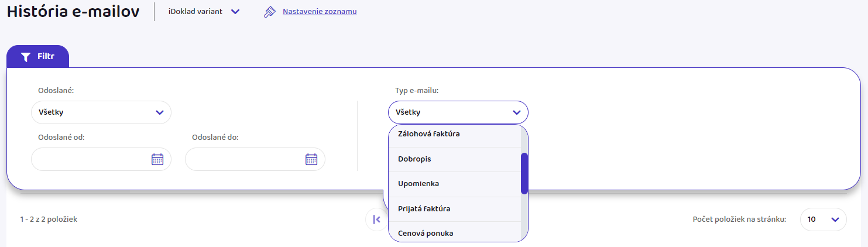
Task: Click the chevron in the Typ e-mailu box
Action: [516, 112]
